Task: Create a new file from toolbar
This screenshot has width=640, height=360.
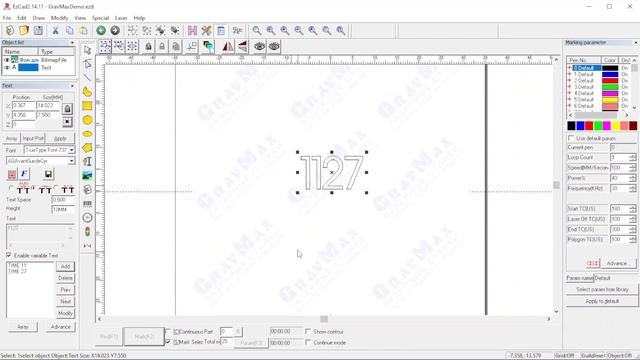Action: tap(10, 30)
